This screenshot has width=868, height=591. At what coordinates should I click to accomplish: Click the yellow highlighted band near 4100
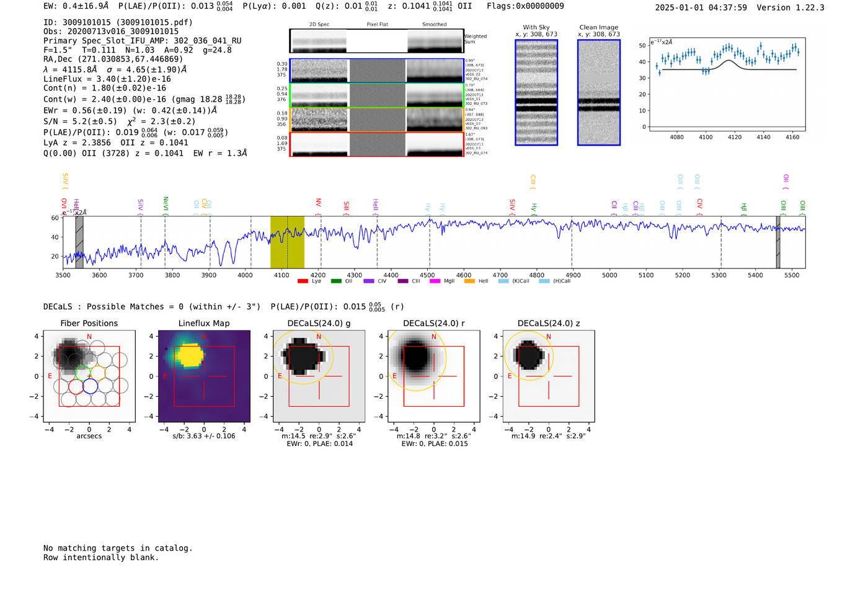[287, 242]
